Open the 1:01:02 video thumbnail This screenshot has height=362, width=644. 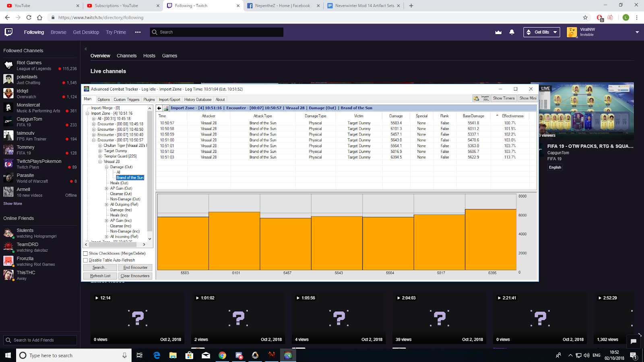pyautogui.click(x=239, y=318)
